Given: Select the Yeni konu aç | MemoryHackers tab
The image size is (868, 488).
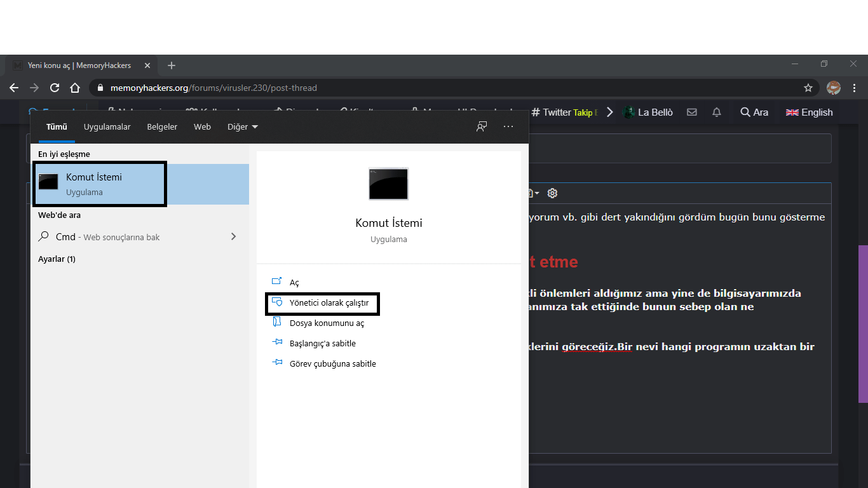Looking at the screenshot, I should click(x=81, y=65).
